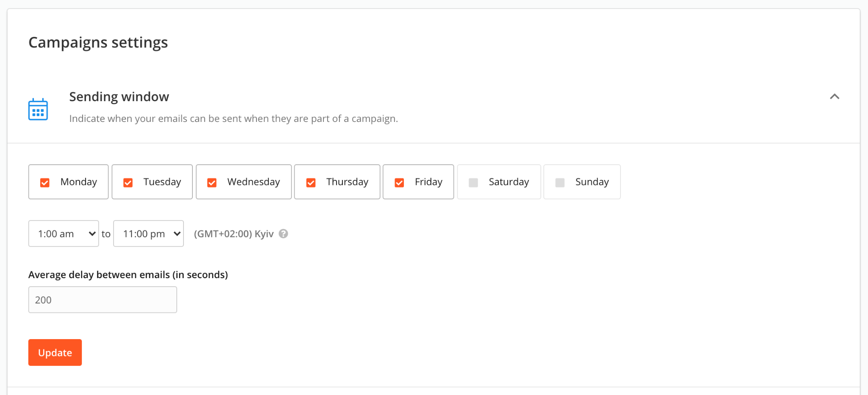Collapse the Sending window section chevron
868x395 pixels.
(834, 97)
